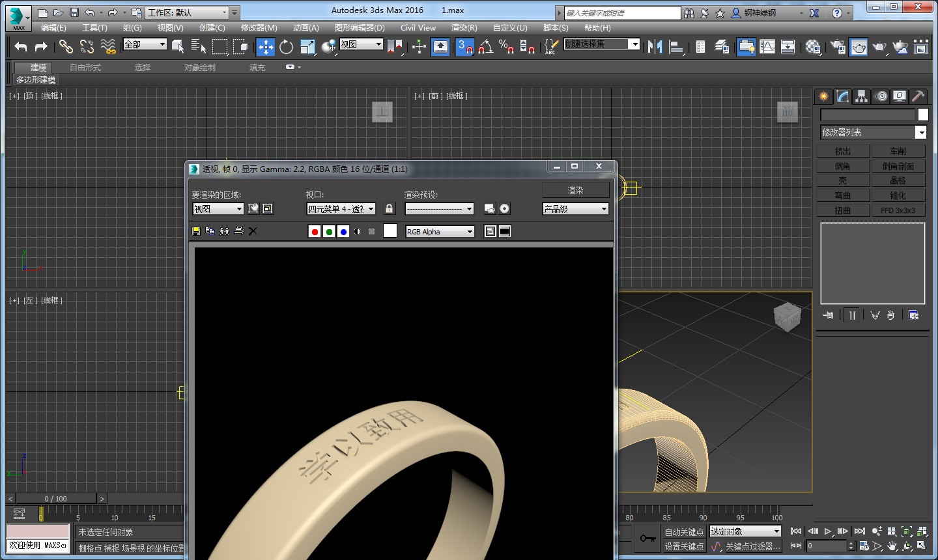Toggle the monochrome display button

[x=372, y=231]
